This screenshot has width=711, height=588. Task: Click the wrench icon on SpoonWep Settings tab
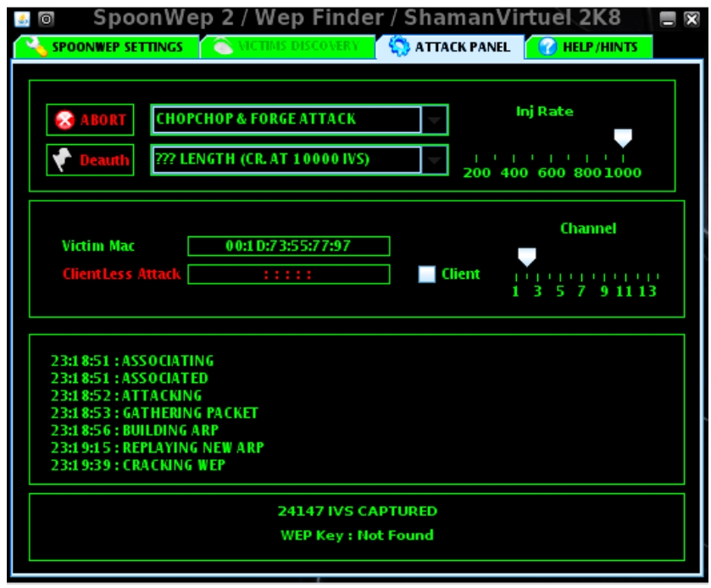pyautogui.click(x=36, y=47)
